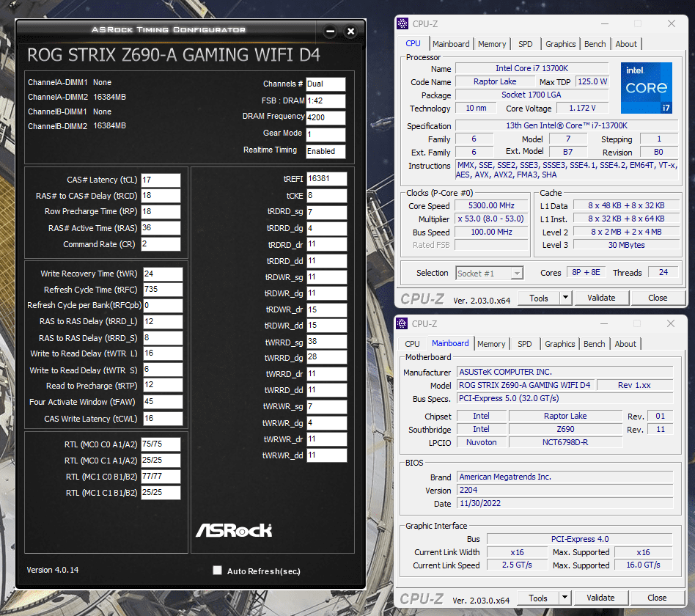This screenshot has width=695, height=616.
Task: Click Close button in top CPU-Z window
Action: (x=658, y=298)
